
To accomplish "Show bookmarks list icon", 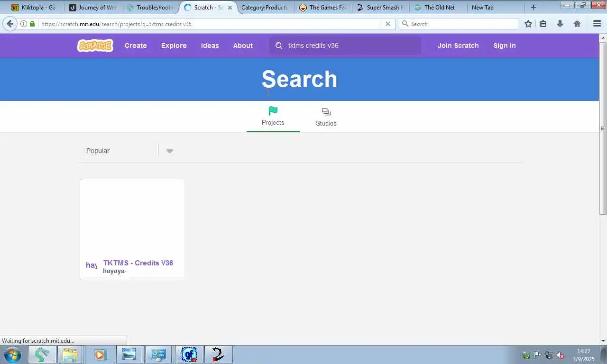I will tap(543, 24).
